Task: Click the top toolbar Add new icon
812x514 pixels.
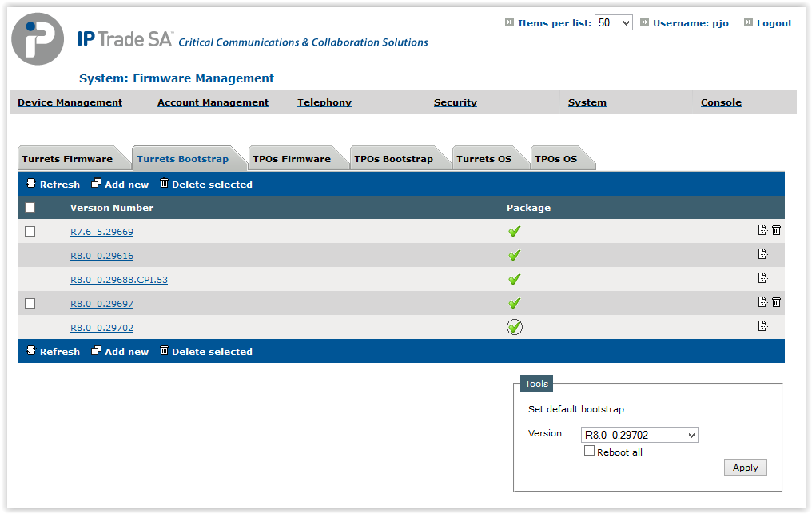Action: click(x=96, y=183)
